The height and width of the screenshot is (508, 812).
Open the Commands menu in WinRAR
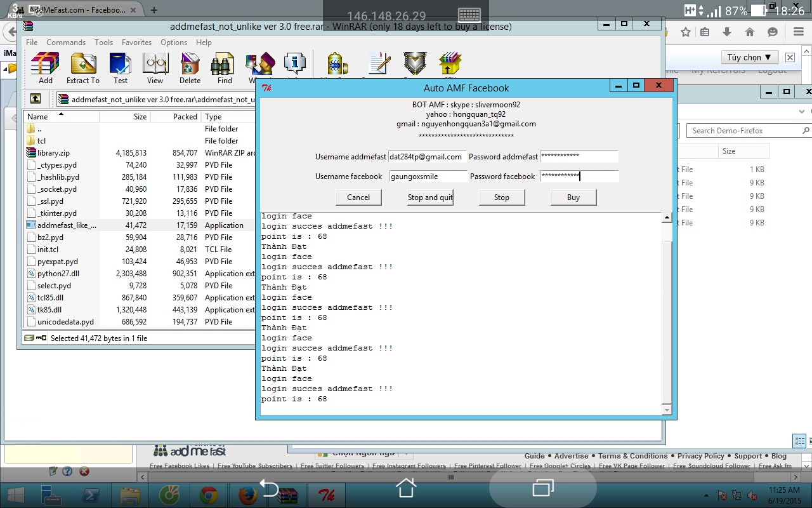coord(66,43)
